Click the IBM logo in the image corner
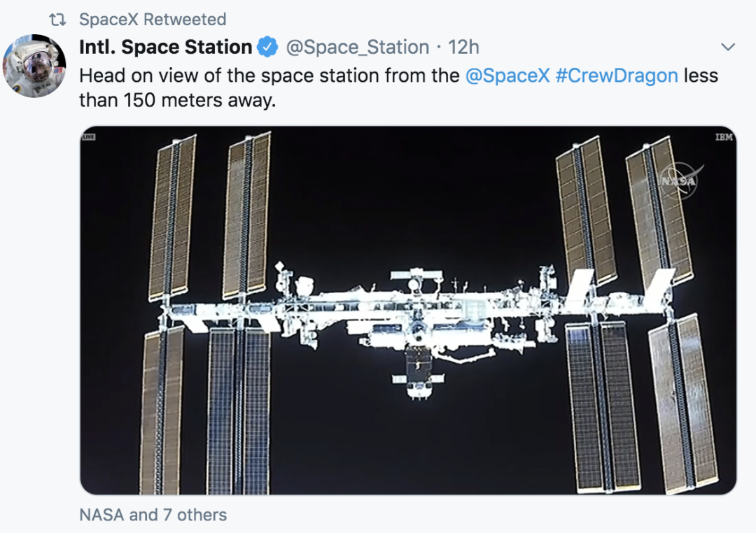This screenshot has width=756, height=533. [724, 137]
